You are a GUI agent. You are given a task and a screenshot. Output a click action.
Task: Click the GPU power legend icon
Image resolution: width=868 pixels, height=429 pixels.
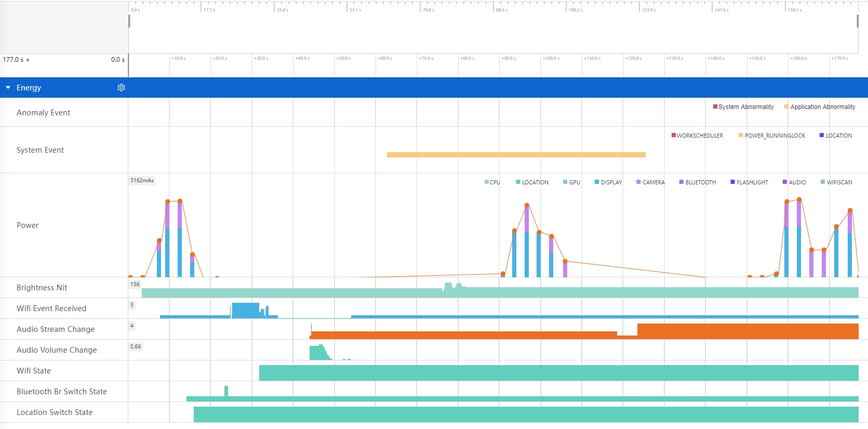point(565,182)
